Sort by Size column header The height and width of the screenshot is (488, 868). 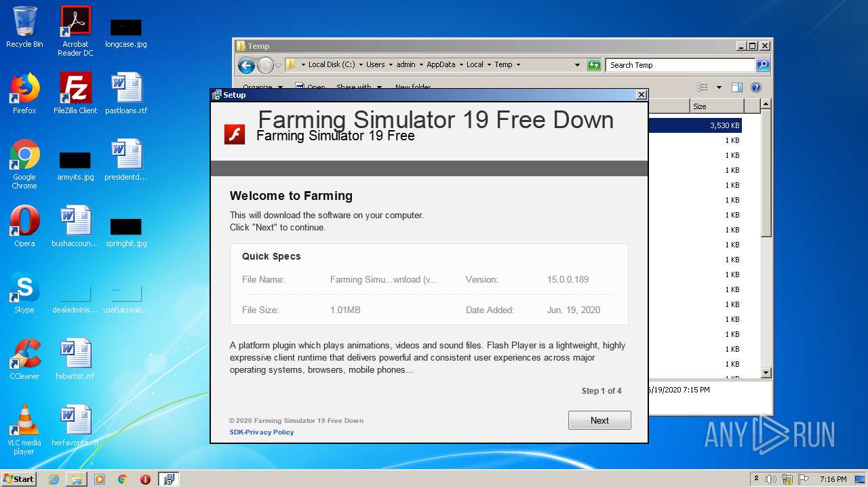coord(716,106)
